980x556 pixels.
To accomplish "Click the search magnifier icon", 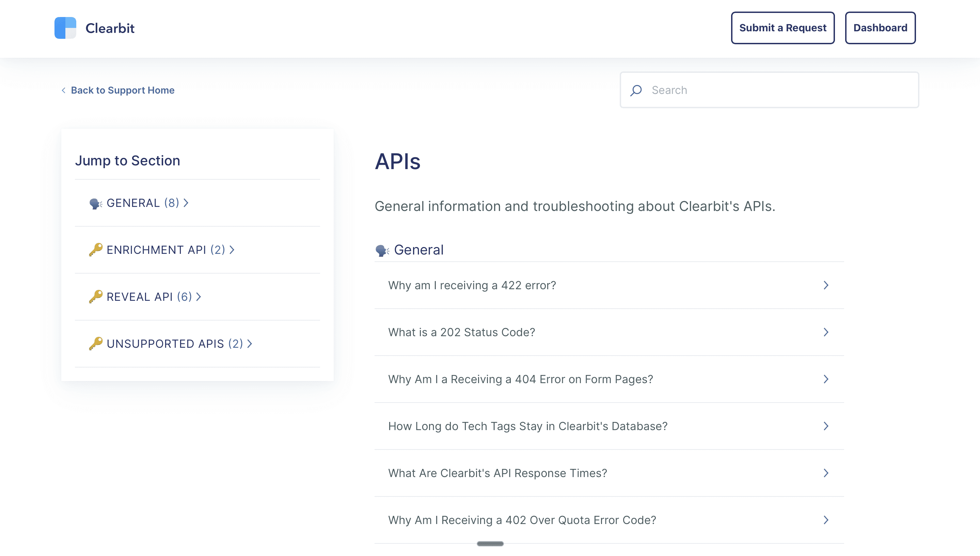I will click(x=636, y=91).
